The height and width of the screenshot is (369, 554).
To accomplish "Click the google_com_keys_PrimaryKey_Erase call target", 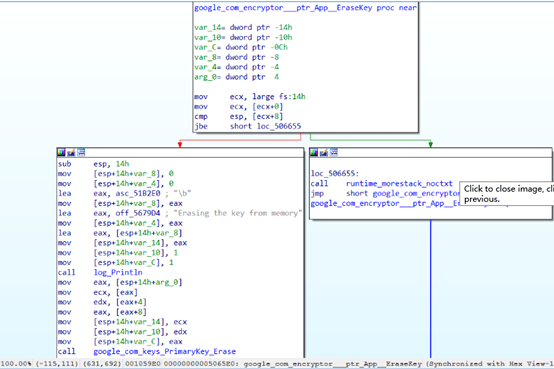I will point(165,352).
